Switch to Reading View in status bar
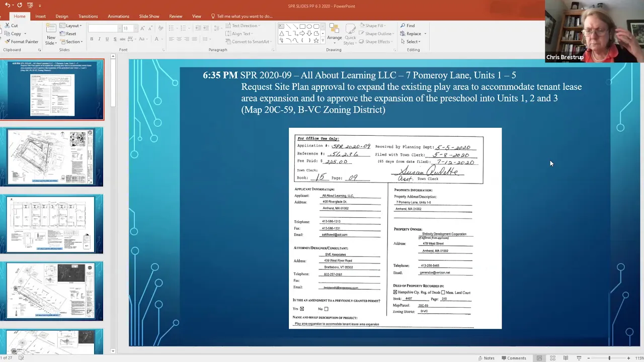This screenshot has width=644, height=362. tap(566, 358)
